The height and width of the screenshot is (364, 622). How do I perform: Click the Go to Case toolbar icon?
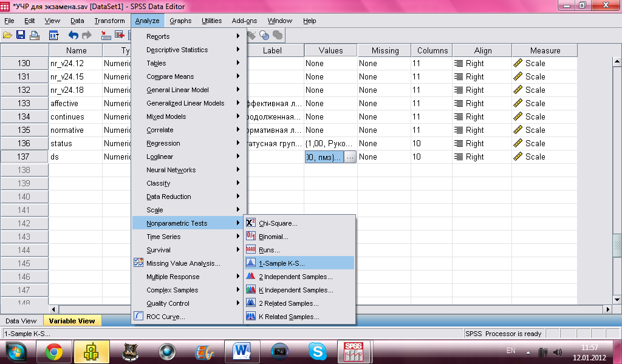point(106,35)
